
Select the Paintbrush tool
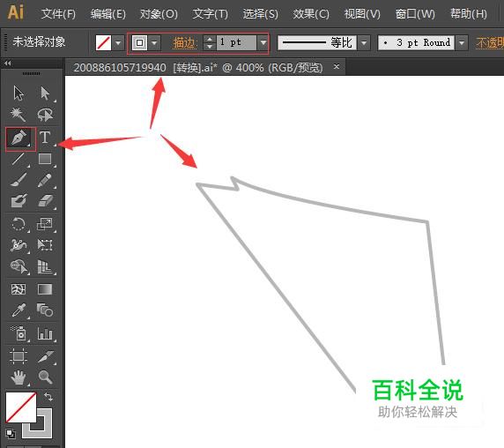coord(19,180)
